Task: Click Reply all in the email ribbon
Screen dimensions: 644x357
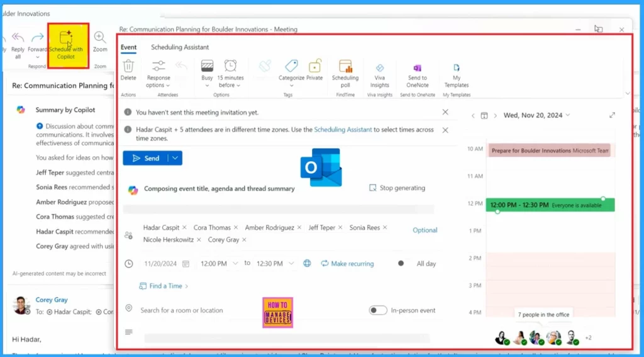Action: 18,45
